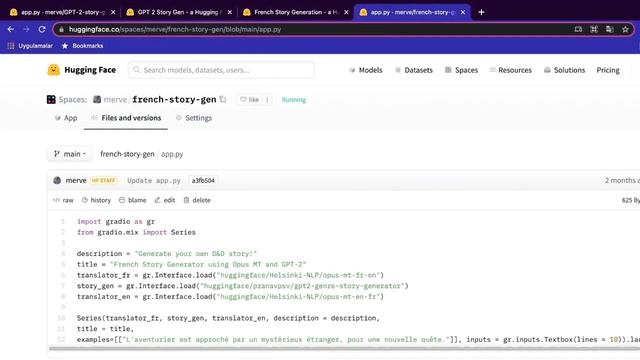
Task: Open Solutions in the top navigation
Action: [x=564, y=70]
